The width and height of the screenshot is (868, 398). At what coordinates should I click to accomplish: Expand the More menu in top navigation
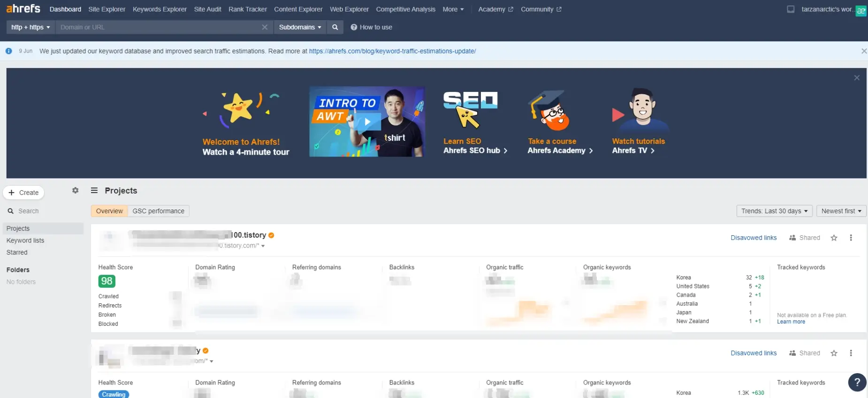tap(453, 9)
